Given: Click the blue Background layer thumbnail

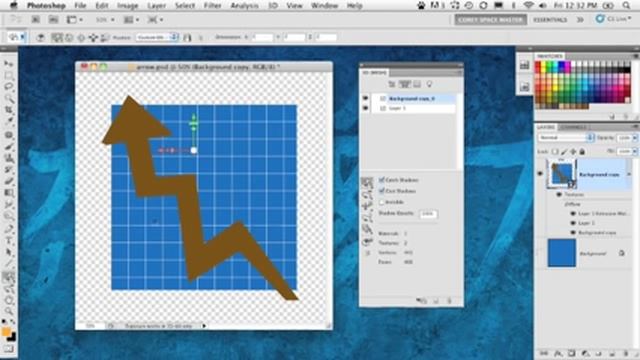Looking at the screenshot, I should (x=562, y=253).
